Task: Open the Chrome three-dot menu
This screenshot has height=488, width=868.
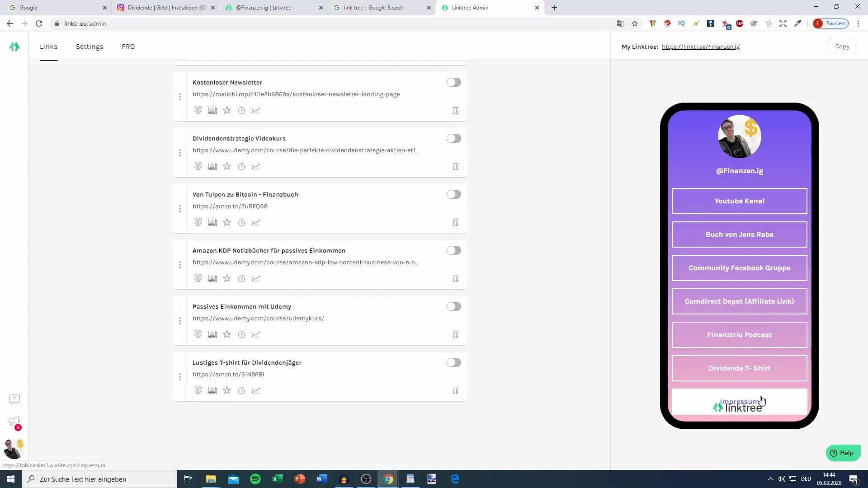Action: tap(858, 23)
